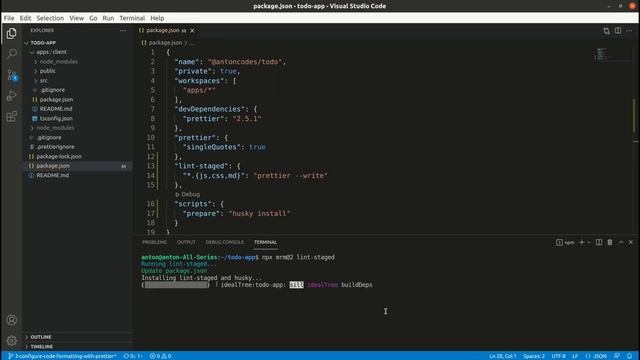This screenshot has width=640, height=360.
Task: Click Ln 20, Col 1 cursor position
Action: point(503,356)
